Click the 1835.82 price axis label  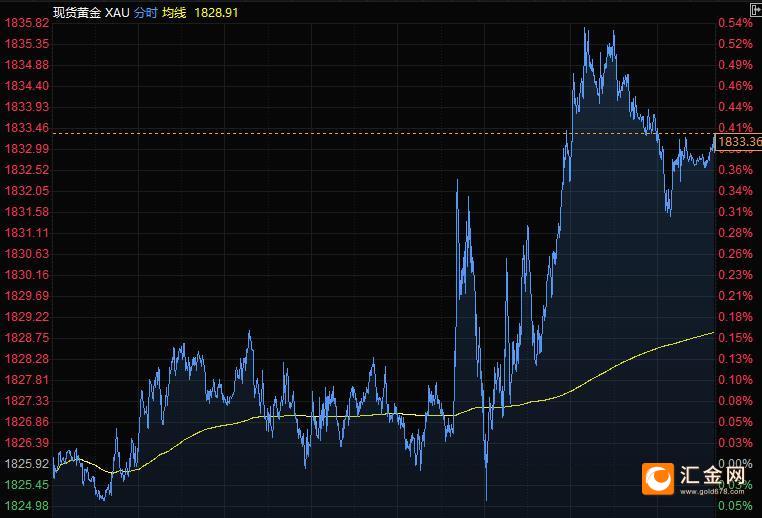coord(27,23)
